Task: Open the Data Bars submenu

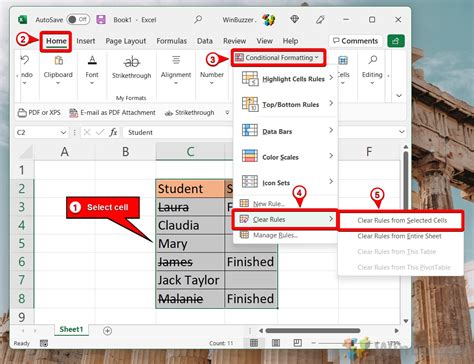Action: click(285, 131)
